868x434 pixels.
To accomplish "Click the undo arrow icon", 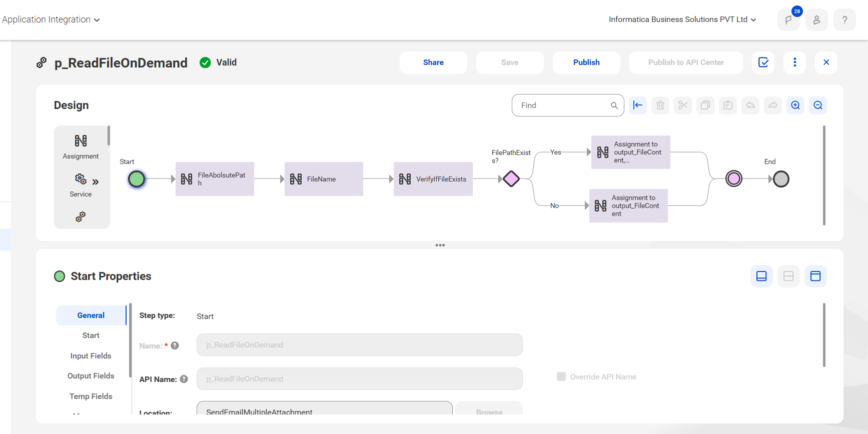I will tap(750, 105).
